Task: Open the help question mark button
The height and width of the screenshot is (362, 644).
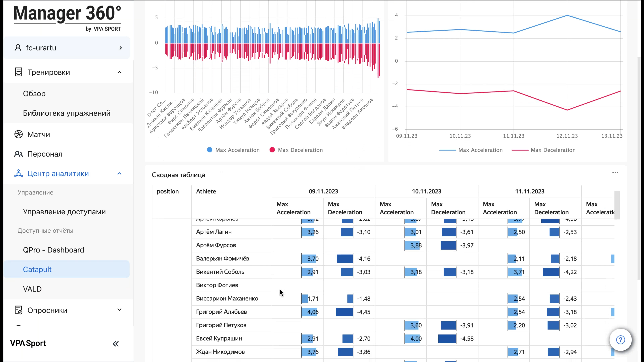Action: (x=620, y=340)
